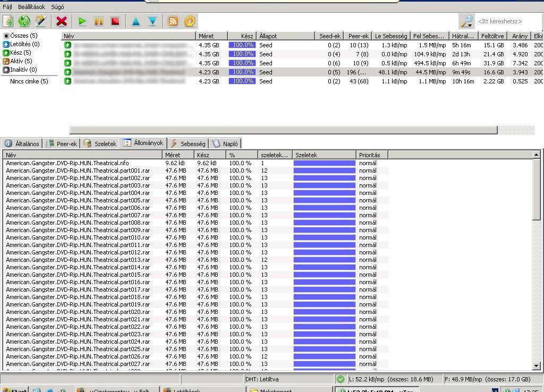Image resolution: width=544 pixels, height=392 pixels.
Task: Pause the torrent using the pause icon
Action: [x=99, y=21]
